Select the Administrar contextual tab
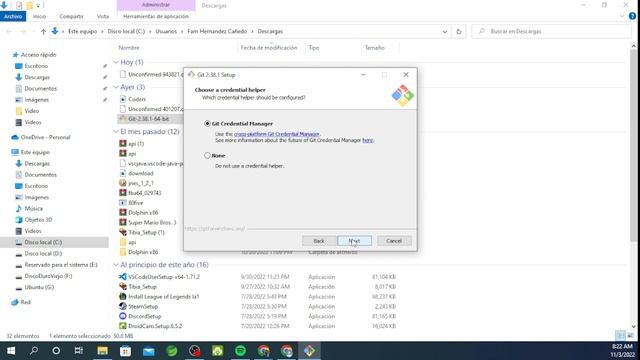640x360 pixels. [x=156, y=5]
